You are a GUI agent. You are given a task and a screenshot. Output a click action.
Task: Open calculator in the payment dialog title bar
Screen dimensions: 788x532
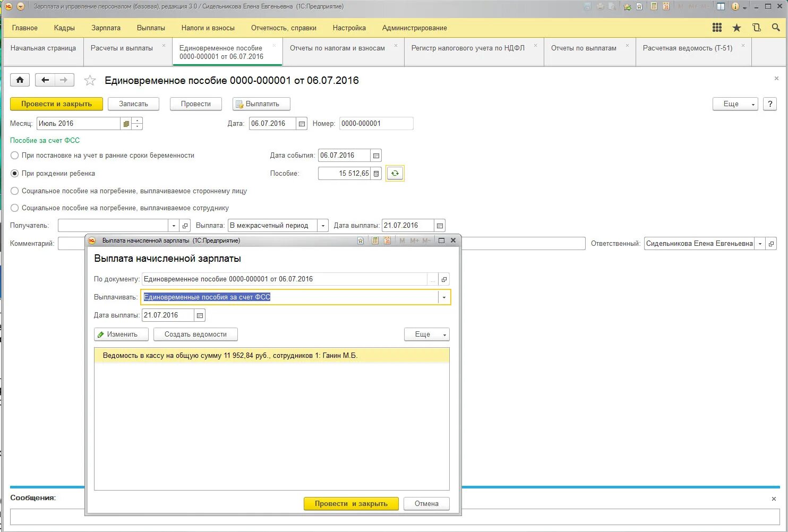tap(375, 241)
